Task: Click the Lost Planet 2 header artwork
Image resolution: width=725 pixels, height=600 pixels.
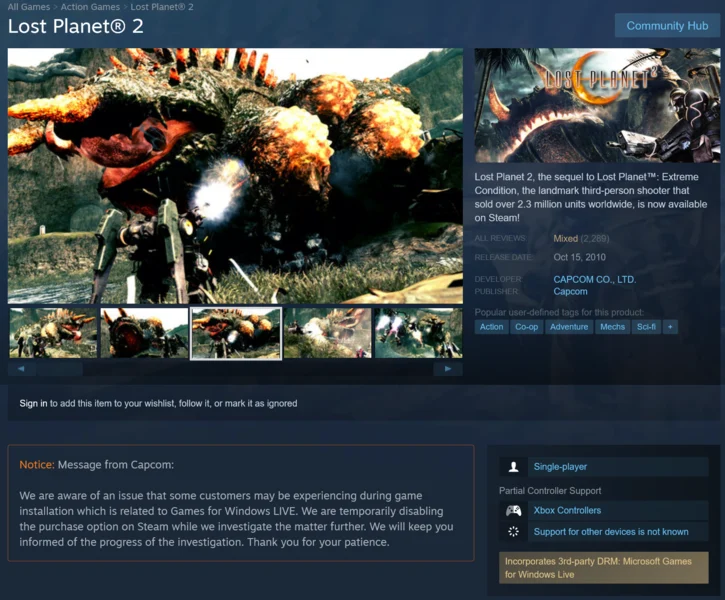Action: click(597, 105)
